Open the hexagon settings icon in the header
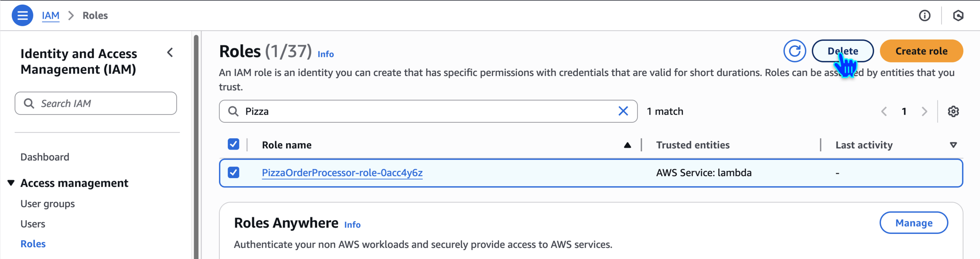 (x=958, y=16)
